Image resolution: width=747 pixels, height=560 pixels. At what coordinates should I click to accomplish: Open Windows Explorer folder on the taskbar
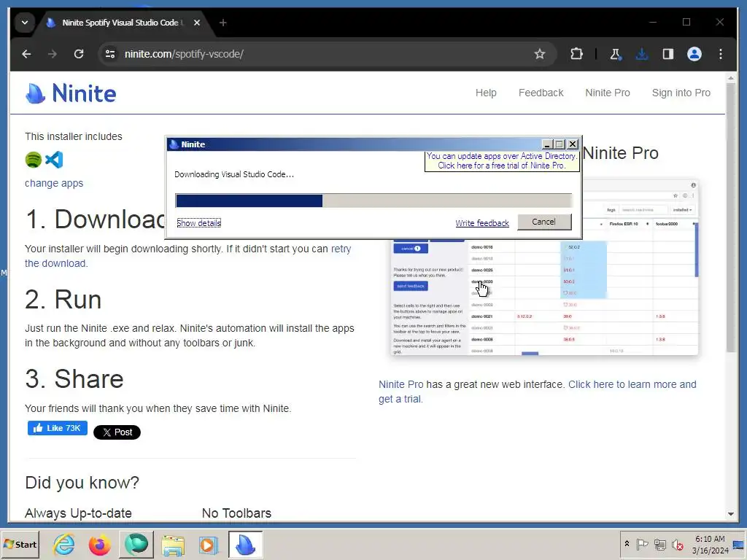(x=173, y=545)
